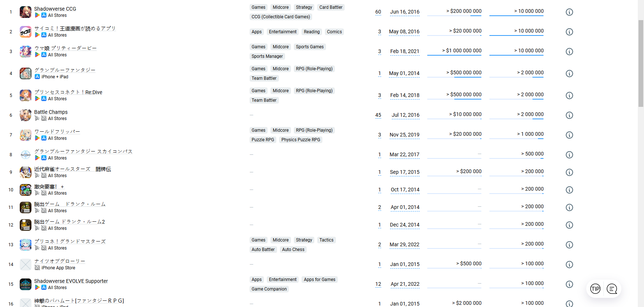Open Battle Champs app link
Screen dimensions: 644x307
(51, 112)
